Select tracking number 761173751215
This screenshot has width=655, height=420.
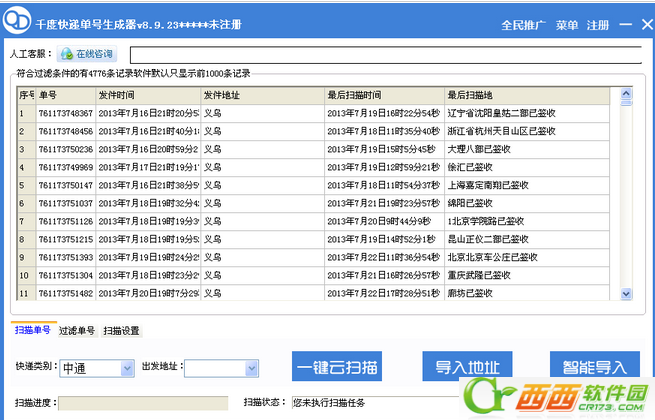[66, 239]
